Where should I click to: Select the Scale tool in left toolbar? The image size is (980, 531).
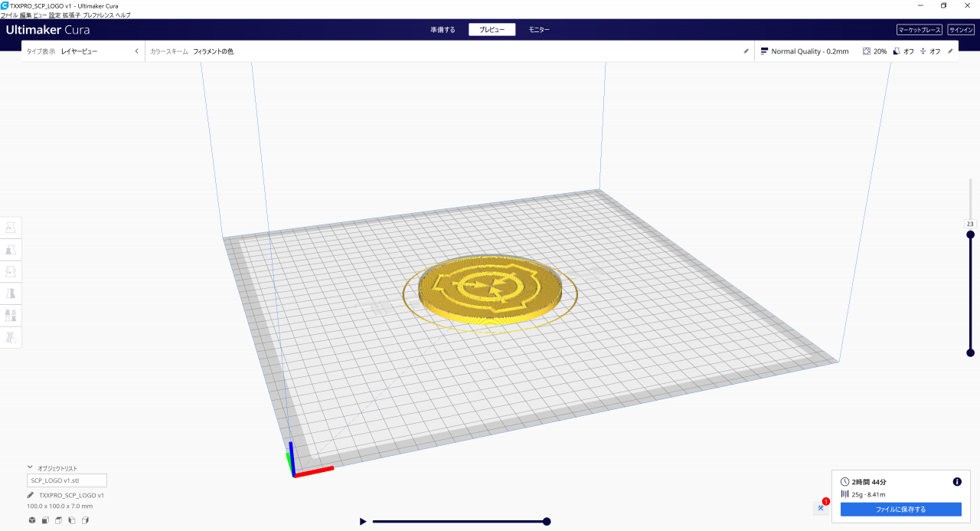(11, 250)
